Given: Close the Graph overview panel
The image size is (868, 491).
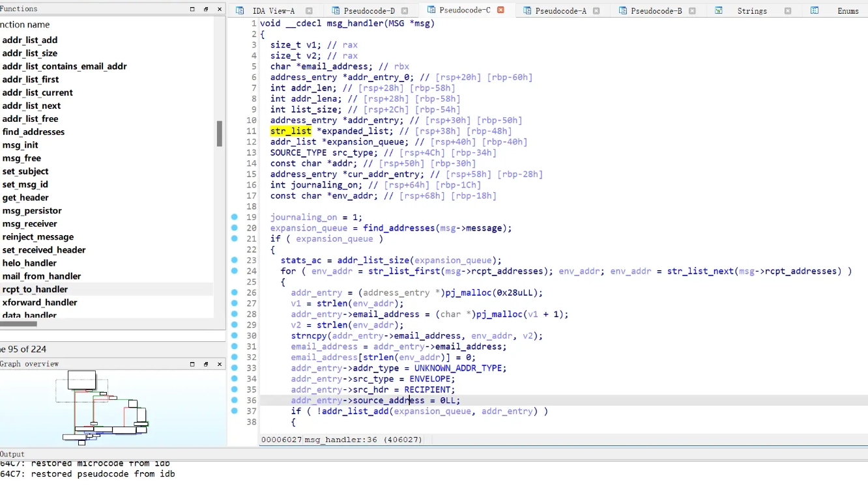Looking at the screenshot, I should (x=220, y=364).
